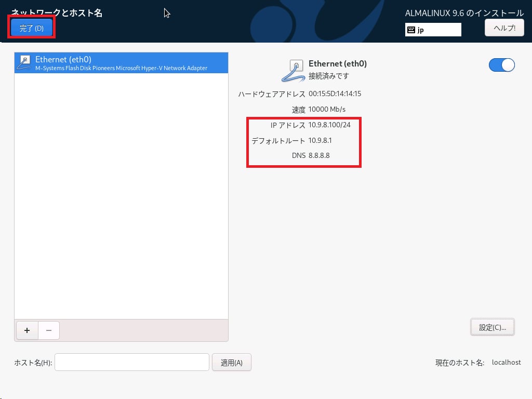
Task: Click the DNS value 8.8.8.8
Action: (x=319, y=155)
